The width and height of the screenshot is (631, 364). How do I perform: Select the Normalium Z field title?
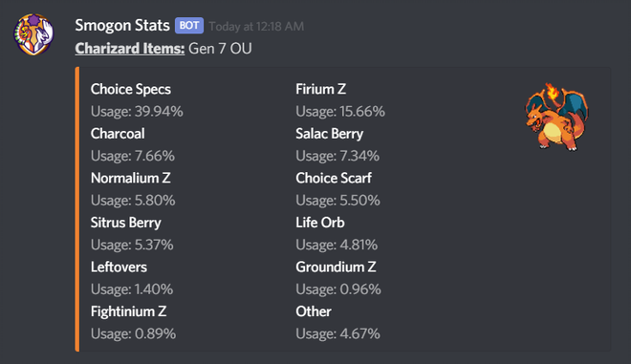(x=130, y=178)
